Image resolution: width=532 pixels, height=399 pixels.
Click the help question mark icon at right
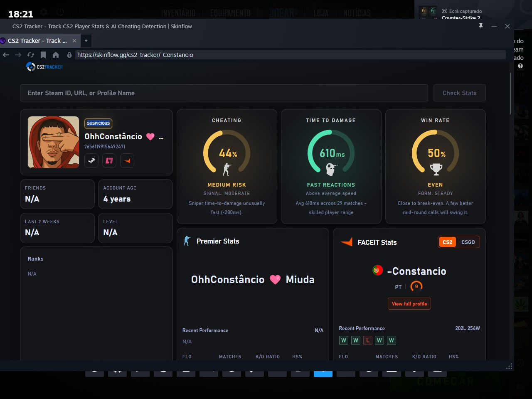[x=520, y=66]
